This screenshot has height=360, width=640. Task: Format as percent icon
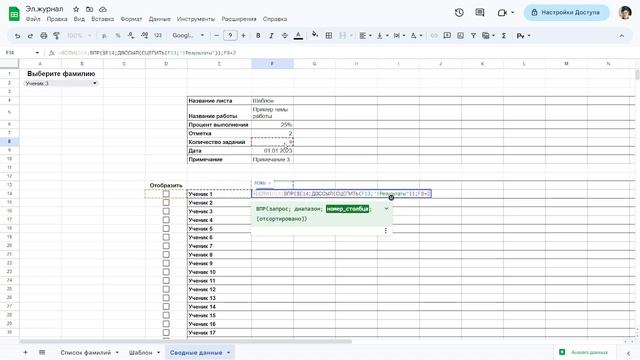pos(118,36)
